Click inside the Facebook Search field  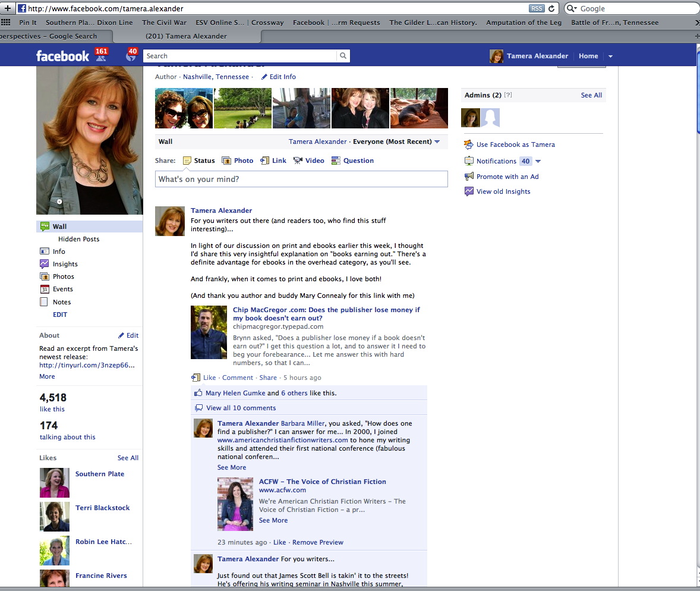(x=239, y=56)
